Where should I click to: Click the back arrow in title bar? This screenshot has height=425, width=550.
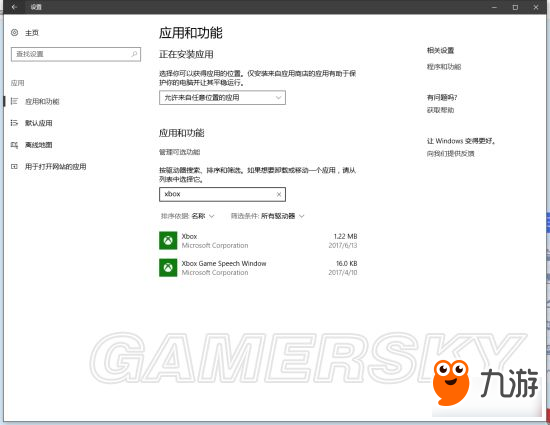pyautogui.click(x=14, y=7)
